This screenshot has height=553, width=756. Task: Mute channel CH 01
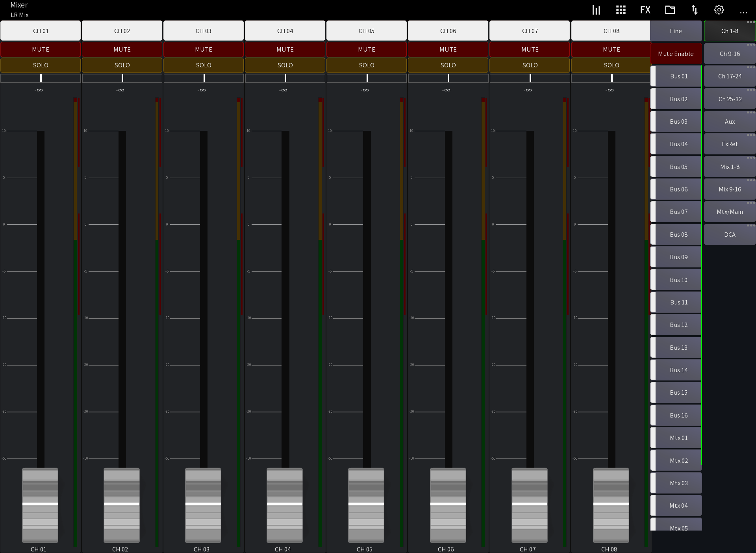(41, 49)
